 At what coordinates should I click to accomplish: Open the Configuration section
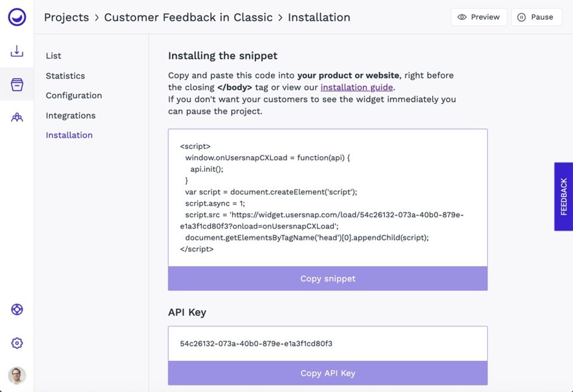pos(73,95)
